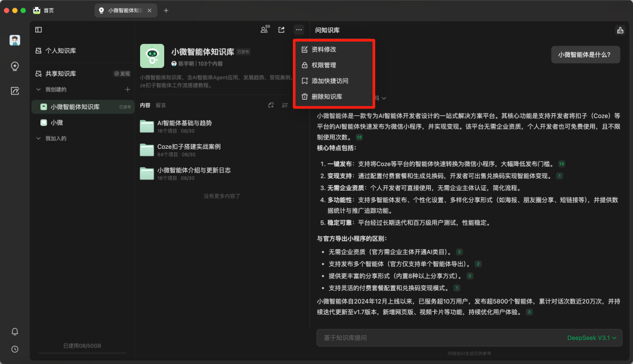Open the DeepSeek V3.1 model dropdown
This screenshot has height=364, width=633.
pyautogui.click(x=591, y=338)
